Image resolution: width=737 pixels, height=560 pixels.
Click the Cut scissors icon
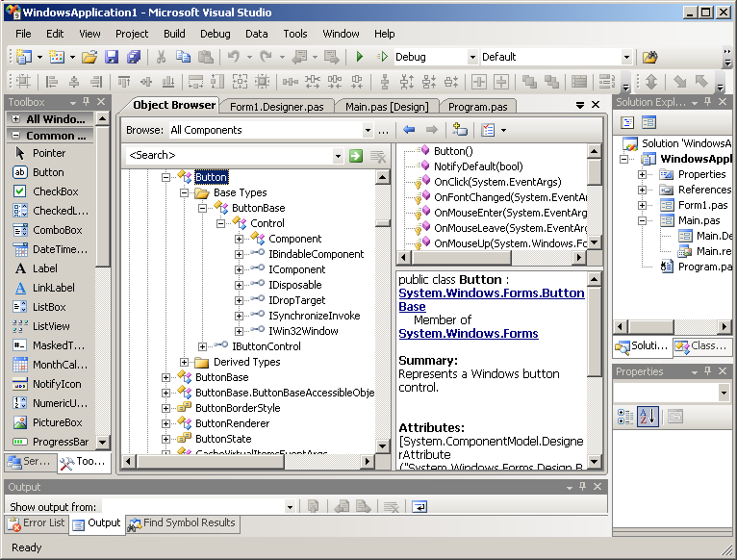click(x=160, y=57)
